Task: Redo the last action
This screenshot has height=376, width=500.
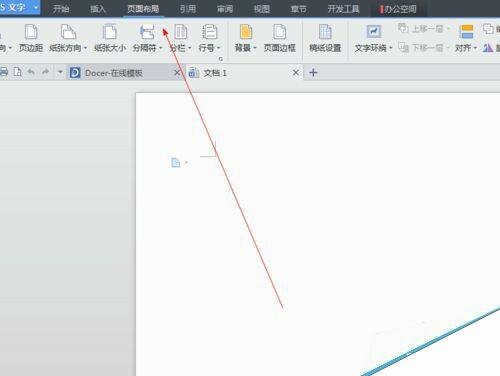Action: 45,72
